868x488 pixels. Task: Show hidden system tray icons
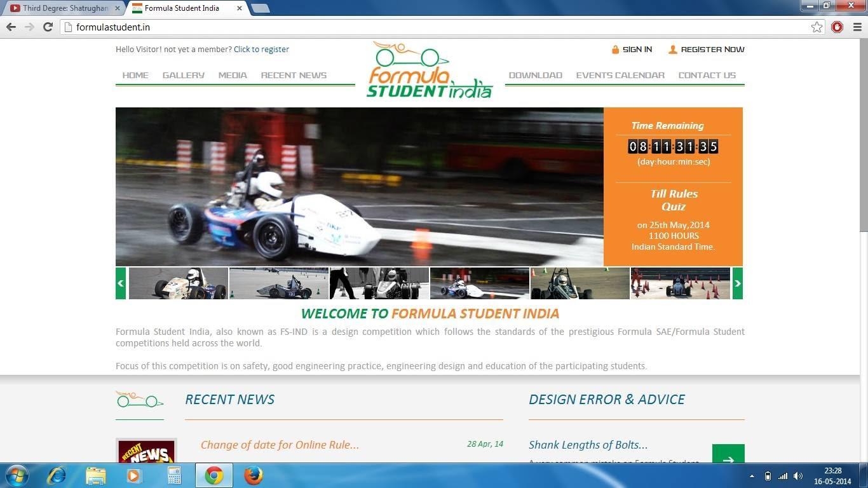(752, 476)
